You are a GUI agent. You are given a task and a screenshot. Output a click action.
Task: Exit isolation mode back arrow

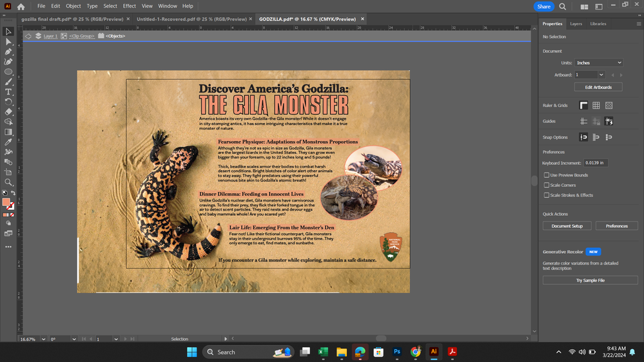[28, 36]
